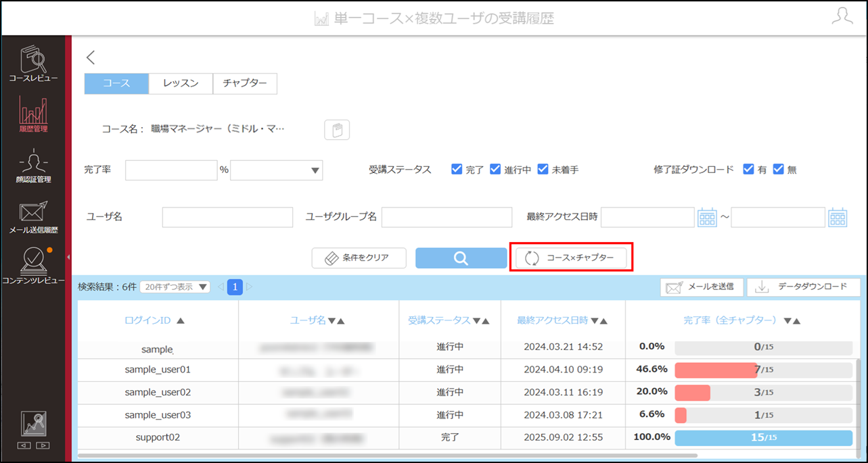Click the horizontal scrollbar below the table

coord(387,456)
